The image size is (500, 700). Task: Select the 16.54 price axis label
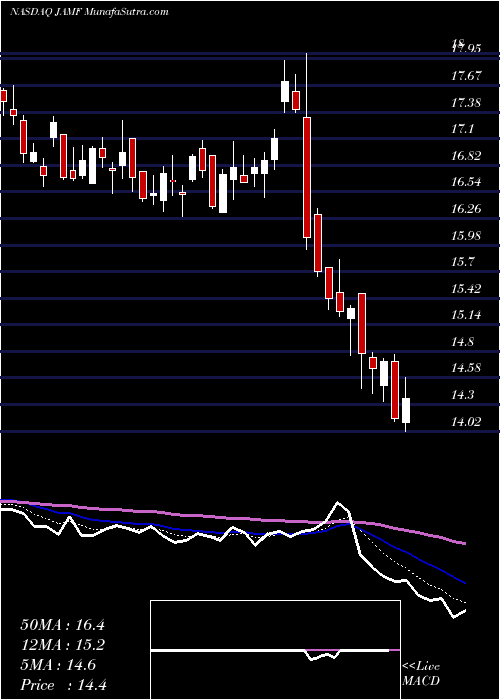467,182
